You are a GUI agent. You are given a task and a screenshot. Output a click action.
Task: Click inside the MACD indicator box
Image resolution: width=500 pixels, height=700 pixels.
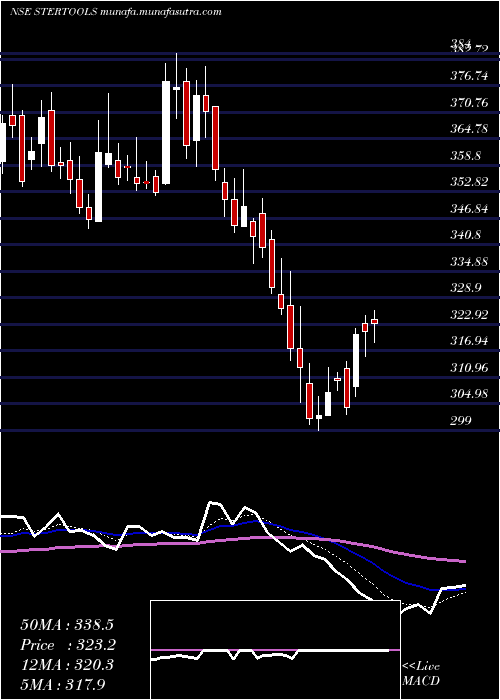[x=275, y=650]
